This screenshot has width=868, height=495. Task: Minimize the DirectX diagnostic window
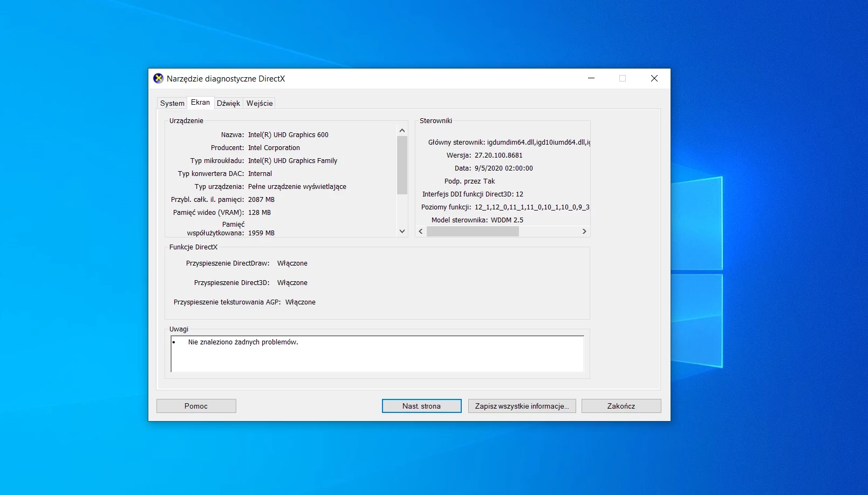pos(591,78)
